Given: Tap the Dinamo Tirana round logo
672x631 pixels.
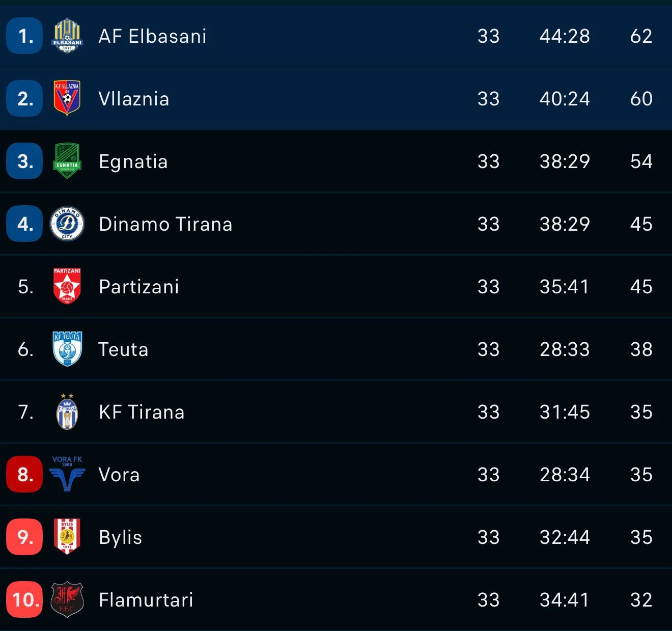Looking at the screenshot, I should [67, 224].
